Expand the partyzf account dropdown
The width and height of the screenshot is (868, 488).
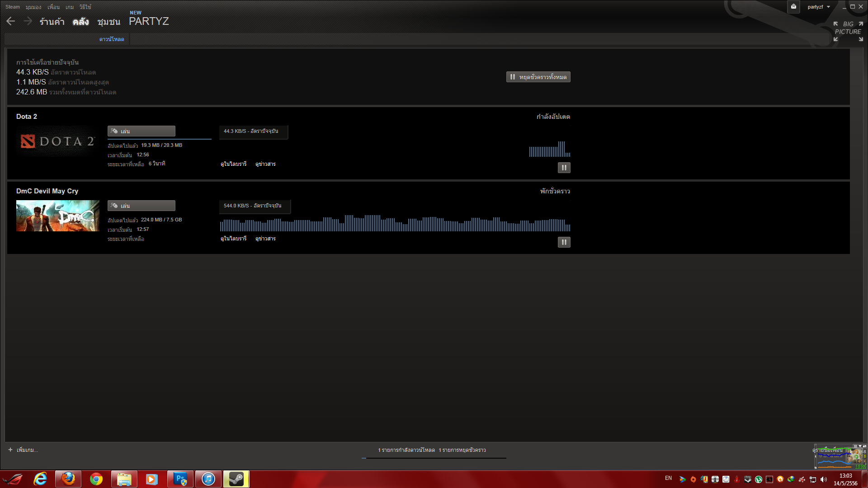pos(819,7)
